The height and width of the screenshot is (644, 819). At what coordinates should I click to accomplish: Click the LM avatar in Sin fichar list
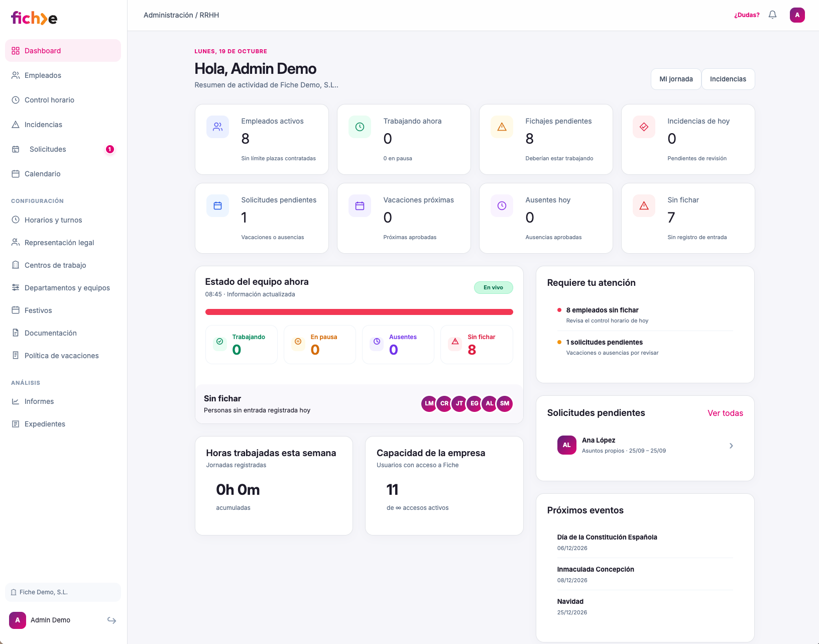tap(429, 403)
